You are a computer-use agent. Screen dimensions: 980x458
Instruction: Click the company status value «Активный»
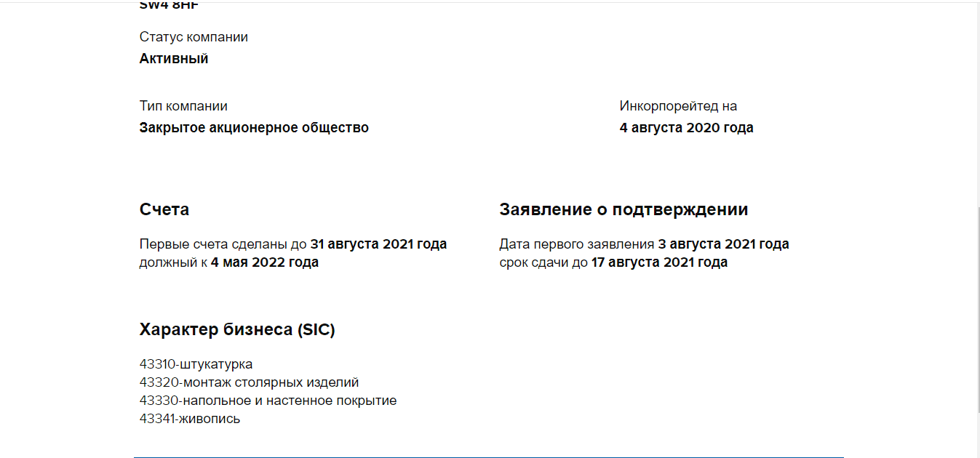[x=174, y=59]
